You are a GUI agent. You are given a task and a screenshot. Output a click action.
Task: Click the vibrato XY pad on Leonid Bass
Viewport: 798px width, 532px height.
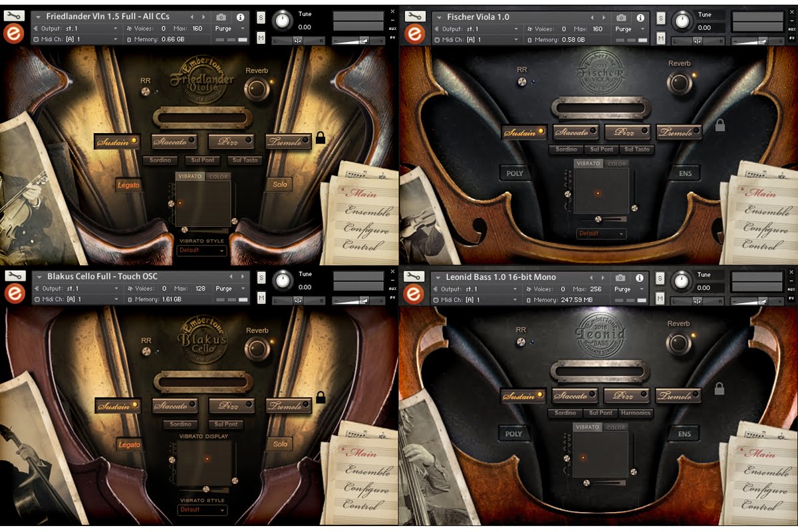point(600,454)
